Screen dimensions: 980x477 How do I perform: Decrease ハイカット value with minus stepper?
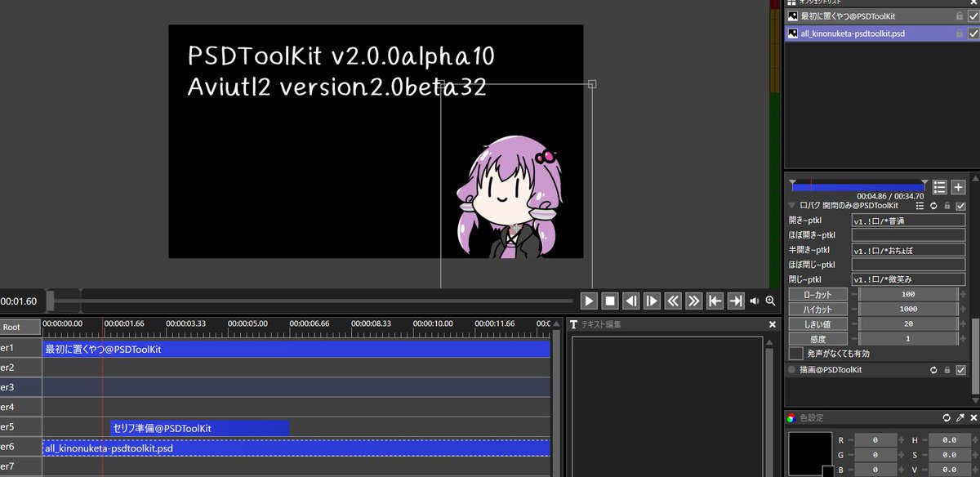click(853, 309)
